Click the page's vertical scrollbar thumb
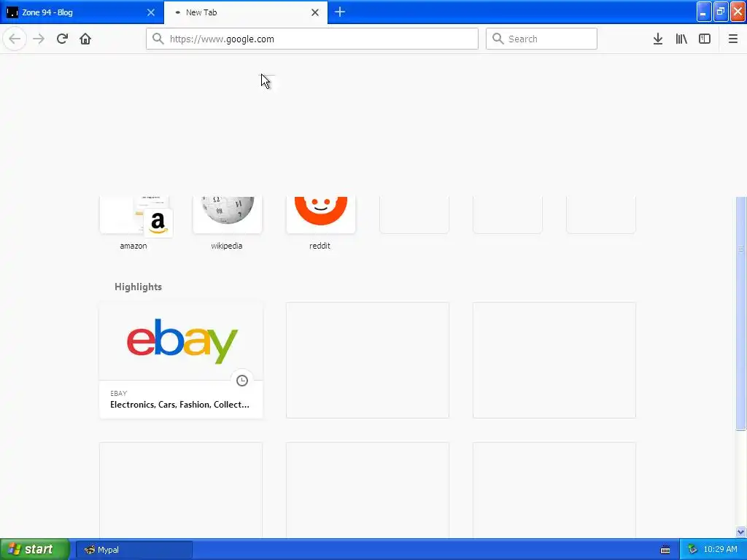Viewport: 747px width, 560px height. click(741, 314)
